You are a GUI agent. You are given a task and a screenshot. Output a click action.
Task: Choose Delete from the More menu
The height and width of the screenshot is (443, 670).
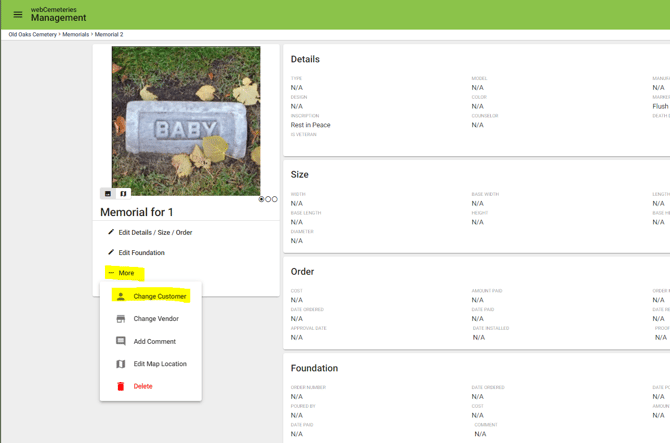(x=150, y=386)
